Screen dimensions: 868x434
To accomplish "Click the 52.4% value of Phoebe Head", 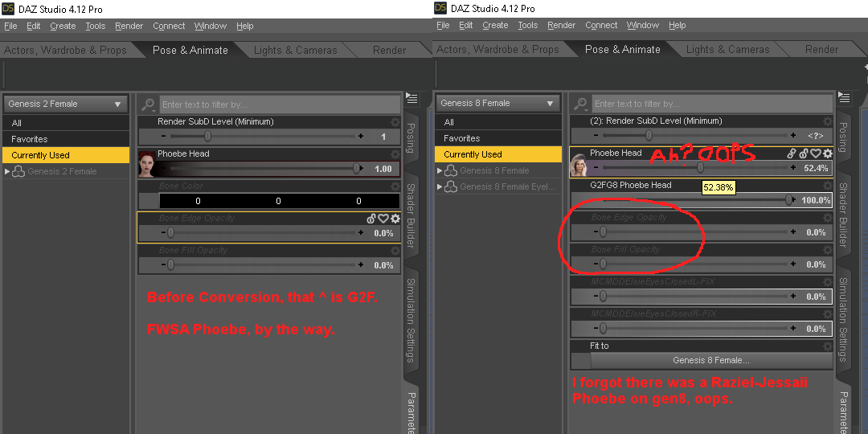I will 816,168.
